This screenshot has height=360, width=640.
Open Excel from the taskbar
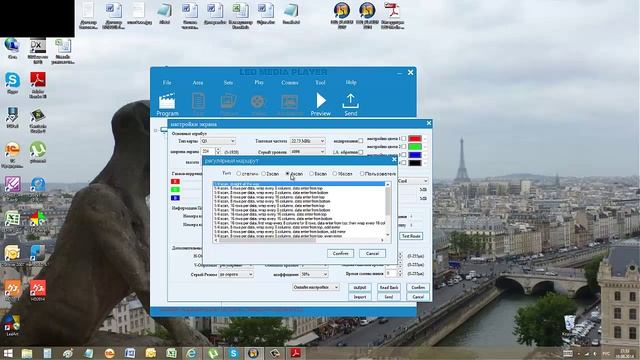pyautogui.click(x=171, y=353)
